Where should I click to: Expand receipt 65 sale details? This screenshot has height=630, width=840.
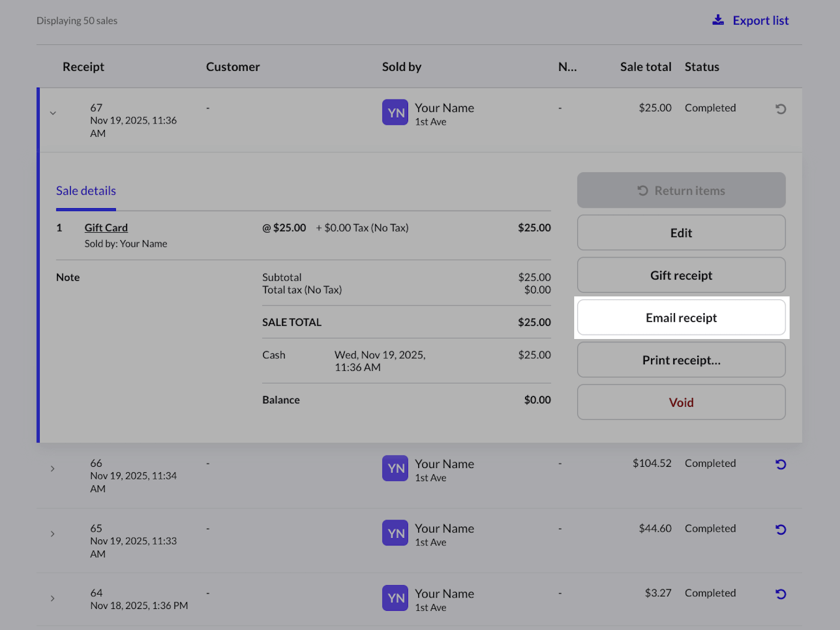click(x=53, y=534)
